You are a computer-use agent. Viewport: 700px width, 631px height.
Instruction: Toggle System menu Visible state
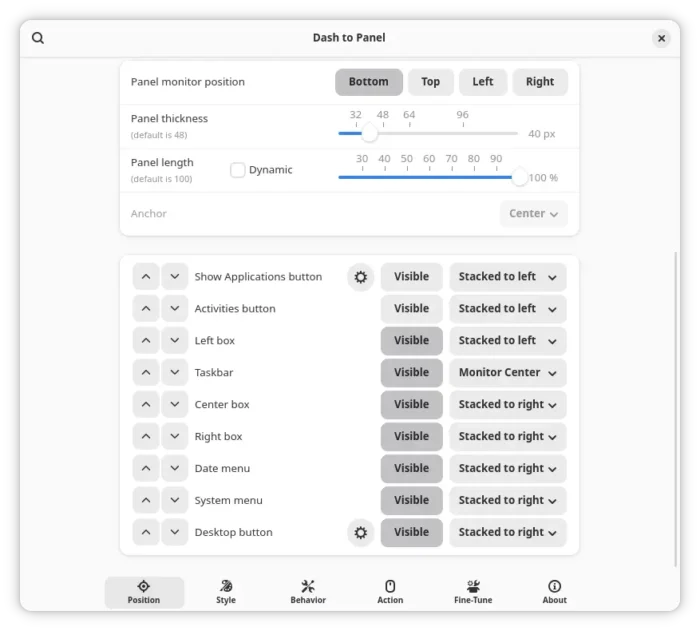point(412,500)
